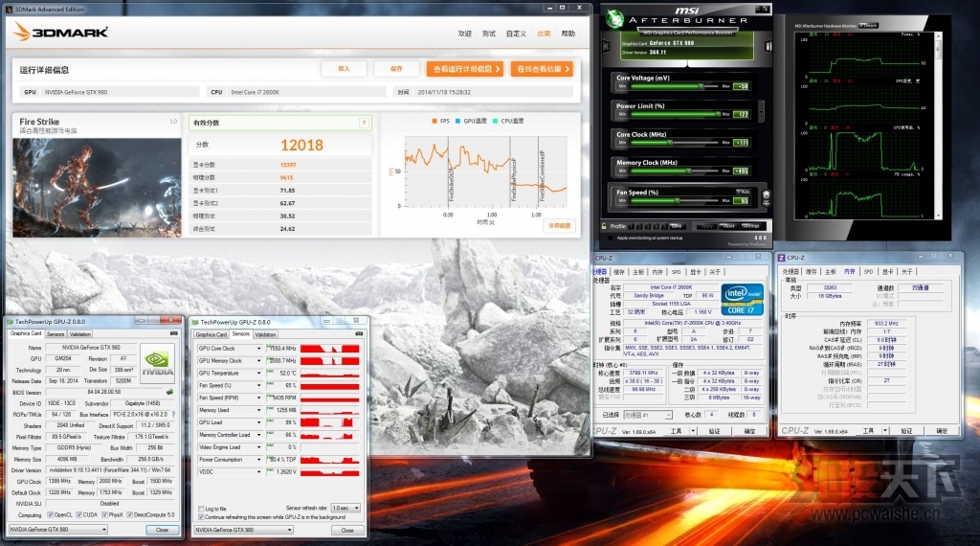This screenshot has height=546, width=980.
Task: Expand the Power Limit options arrow in Afterburner
Action: coord(761,111)
